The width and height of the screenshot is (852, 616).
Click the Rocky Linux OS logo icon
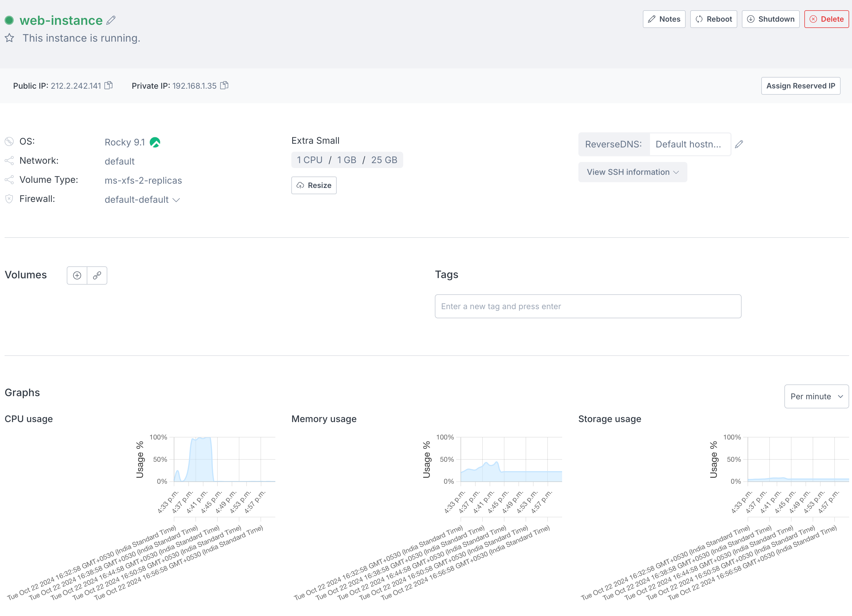(155, 143)
